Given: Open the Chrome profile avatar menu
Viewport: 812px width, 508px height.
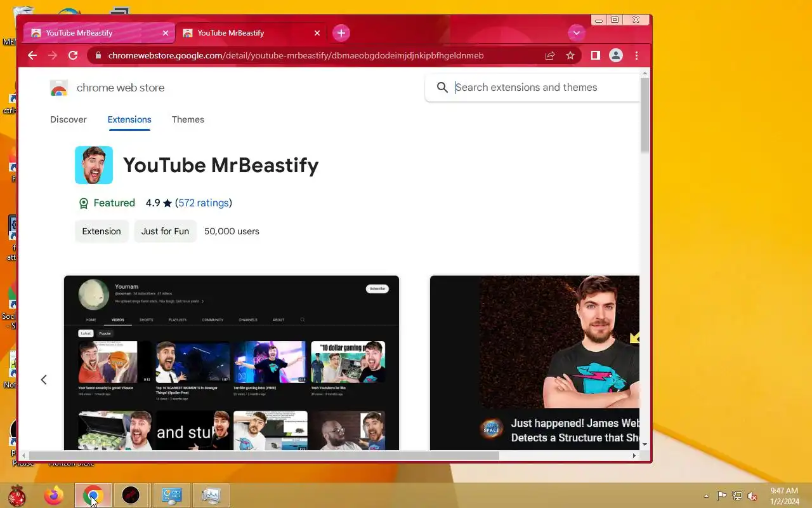Looking at the screenshot, I should click(615, 55).
